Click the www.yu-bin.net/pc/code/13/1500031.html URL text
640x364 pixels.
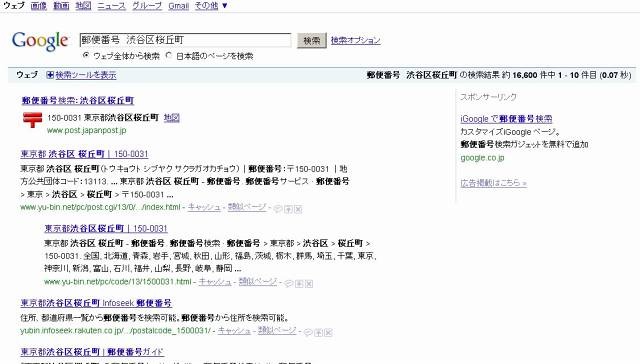118,281
